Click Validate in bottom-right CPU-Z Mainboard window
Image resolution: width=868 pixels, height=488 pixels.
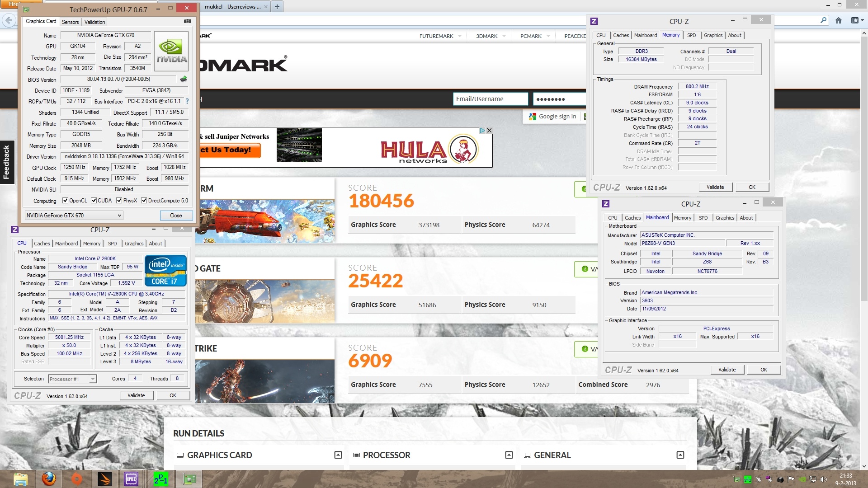pyautogui.click(x=727, y=370)
